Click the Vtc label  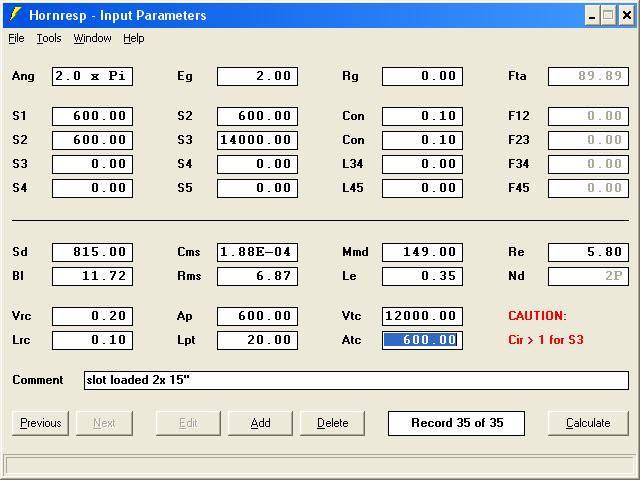351,316
